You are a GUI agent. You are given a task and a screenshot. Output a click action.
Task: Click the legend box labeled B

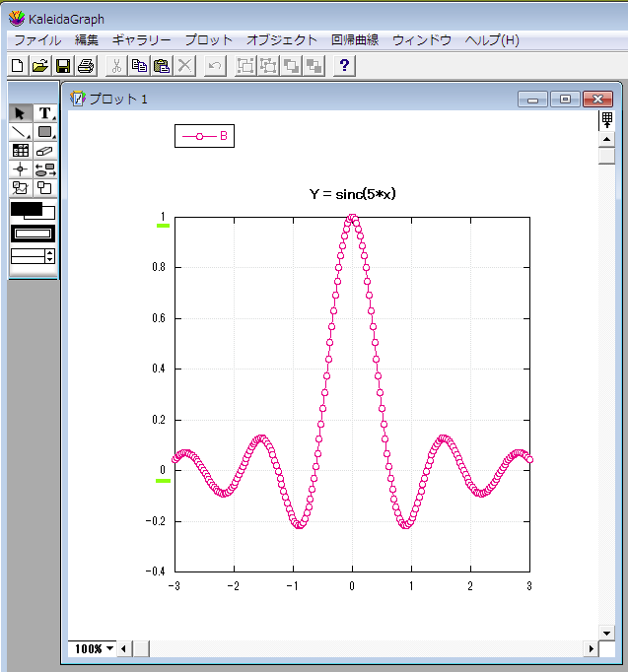[204, 136]
